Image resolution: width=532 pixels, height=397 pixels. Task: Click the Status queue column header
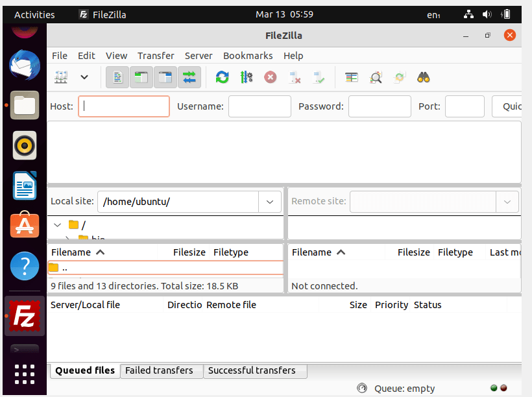click(459, 305)
